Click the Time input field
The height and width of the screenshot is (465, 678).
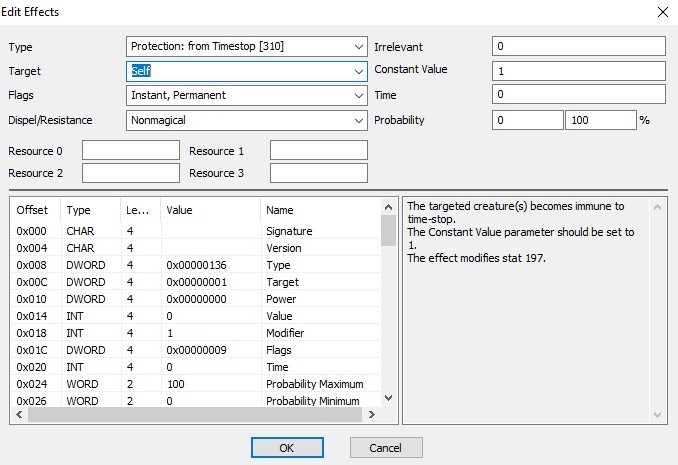point(578,96)
